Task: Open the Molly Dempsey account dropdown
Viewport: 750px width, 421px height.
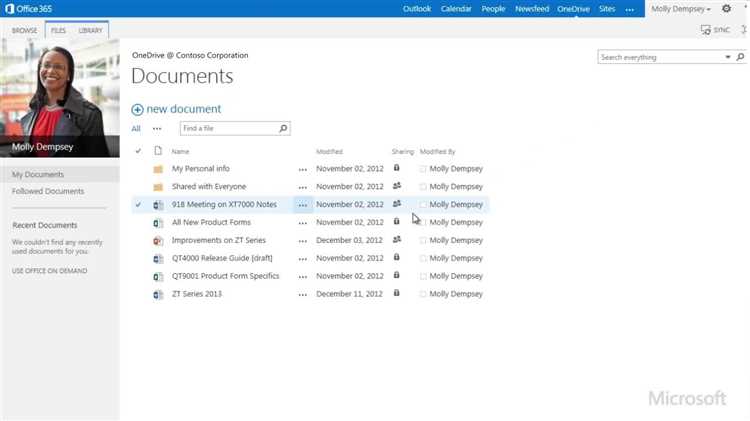Action: click(681, 9)
